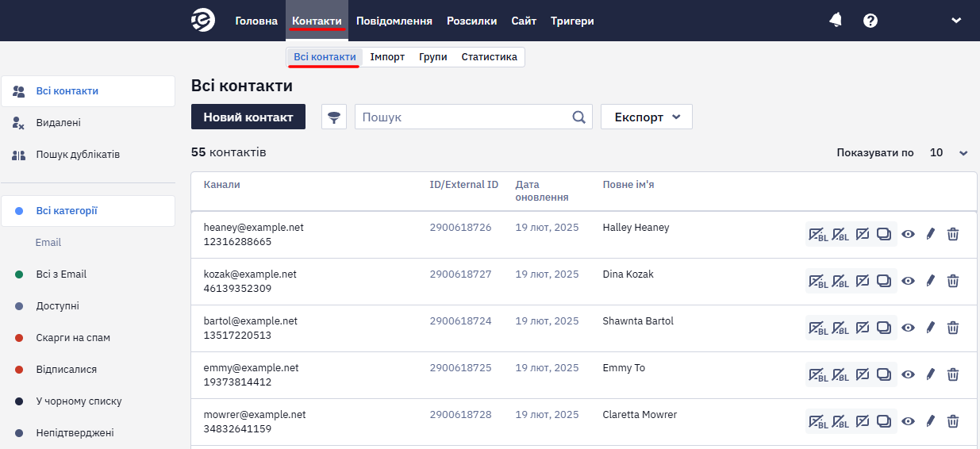Delete Dina Kozak using trash icon
The height and width of the screenshot is (449, 980).
pos(953,281)
